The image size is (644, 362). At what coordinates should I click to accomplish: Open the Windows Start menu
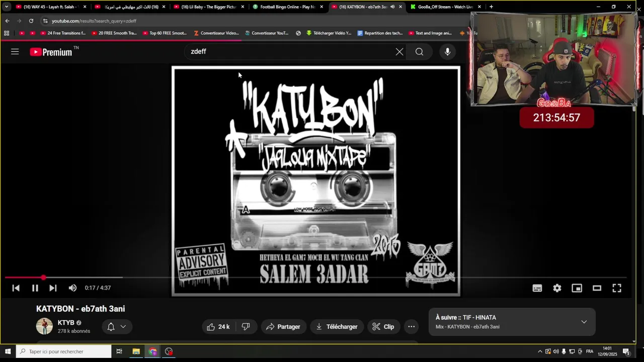[8, 351]
